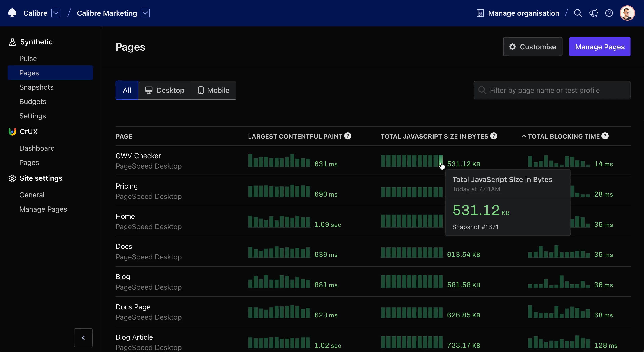Image resolution: width=644 pixels, height=352 pixels.
Task: Open Snapshots in the sidebar
Action: coord(36,87)
